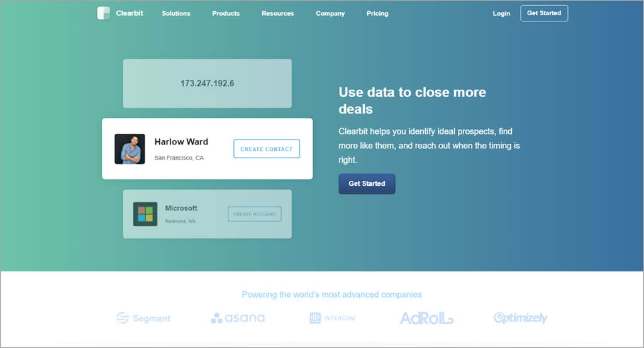The width and height of the screenshot is (644, 348).
Task: Click the Login link
Action: [501, 13]
